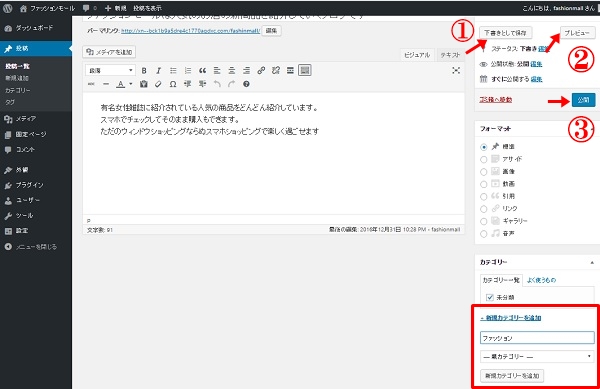
Task: Open the fashionmall account menu
Action: [x=559, y=8]
